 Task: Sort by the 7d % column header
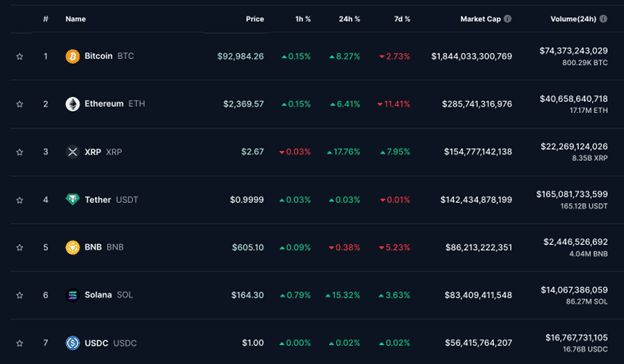click(402, 19)
